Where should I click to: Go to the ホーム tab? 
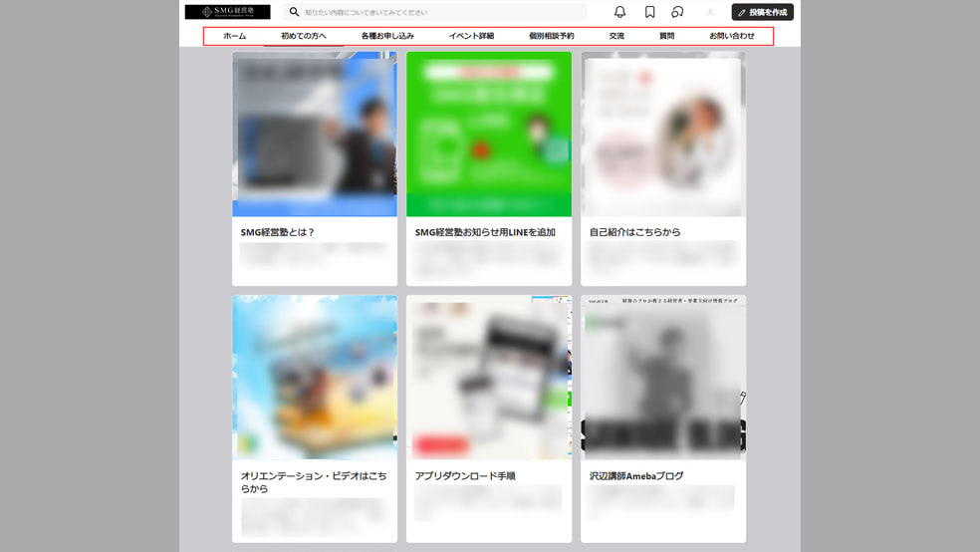coord(234,36)
